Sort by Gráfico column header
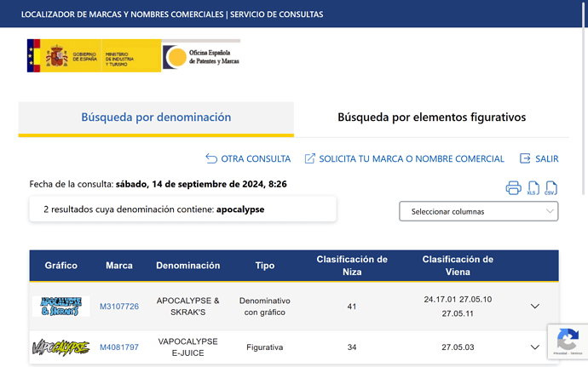The height and width of the screenshot is (367, 588). tap(61, 266)
